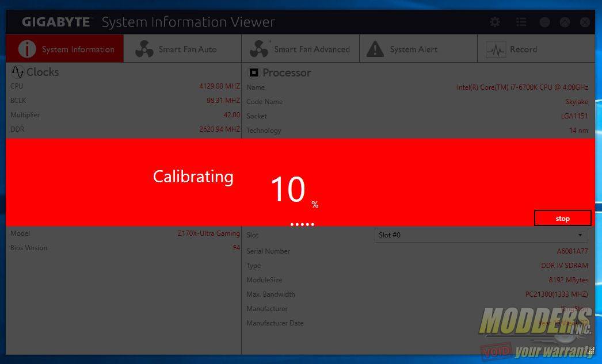Click the Max. Bandwidth label
Screen dimensions: 602x364
pyautogui.click(x=270, y=294)
